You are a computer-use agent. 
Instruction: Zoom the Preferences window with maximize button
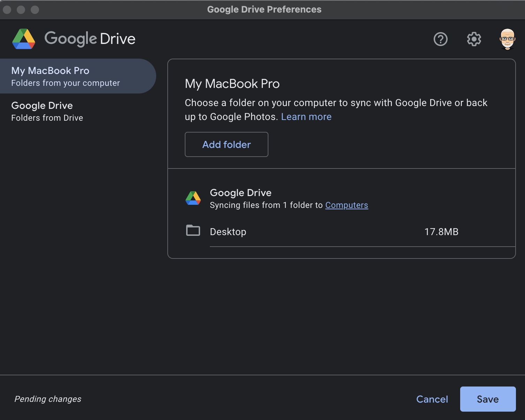[x=35, y=10]
